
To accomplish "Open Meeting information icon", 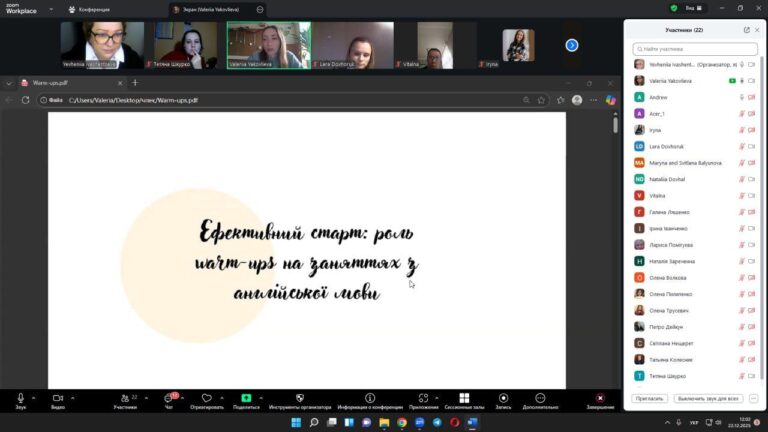I will pyautogui.click(x=370, y=398).
